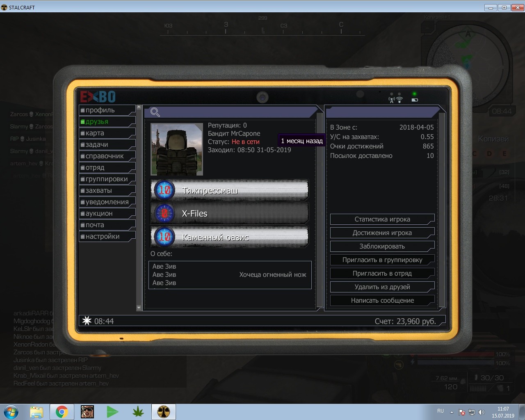
Task: Open the карта menu section
Action: [x=107, y=133]
